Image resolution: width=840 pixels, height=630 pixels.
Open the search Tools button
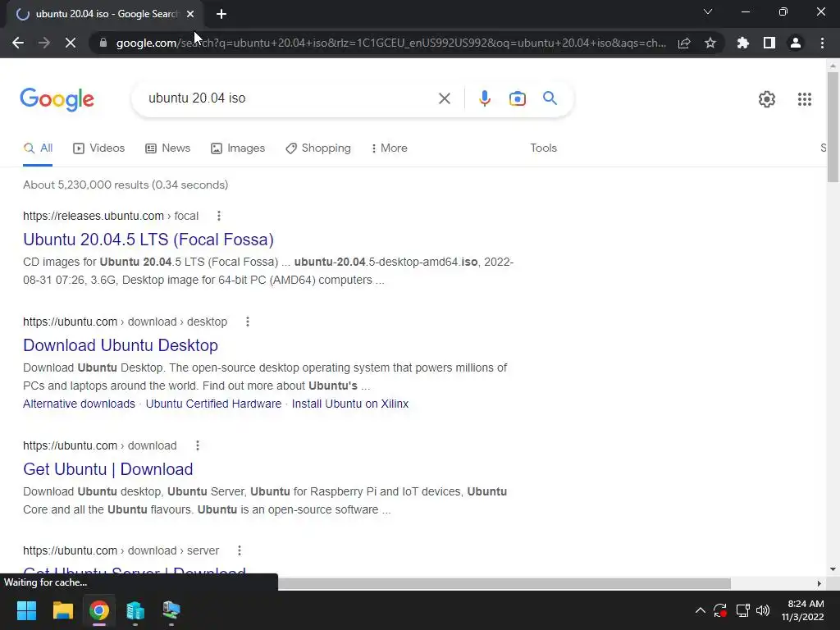543,148
